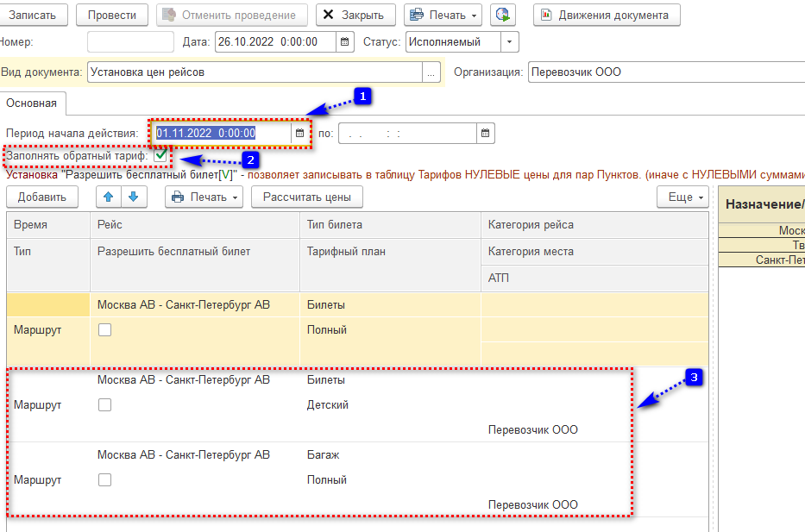Image resolution: width=805 pixels, height=532 pixels.
Task: Click into the Номер input field
Action: [x=130, y=41]
